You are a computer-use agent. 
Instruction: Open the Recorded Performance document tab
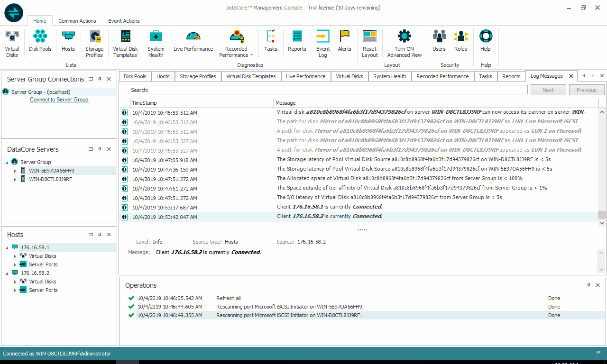[442, 76]
